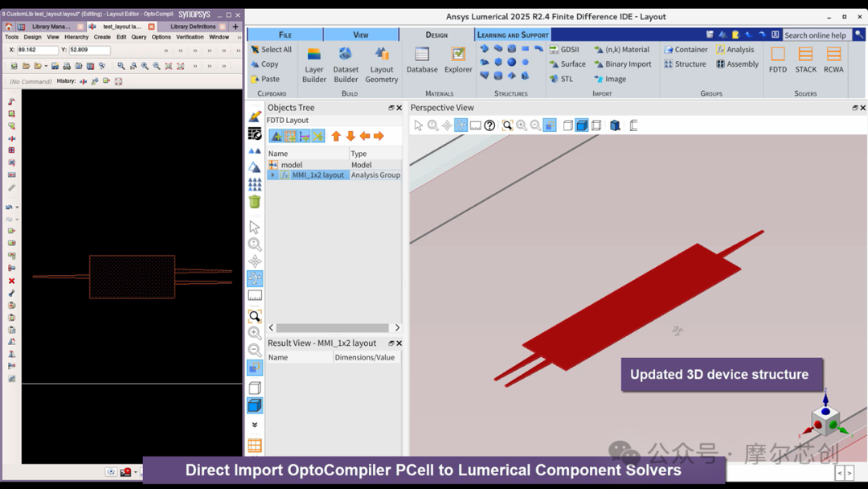Switch to the Design ribbon tab

[x=436, y=35]
